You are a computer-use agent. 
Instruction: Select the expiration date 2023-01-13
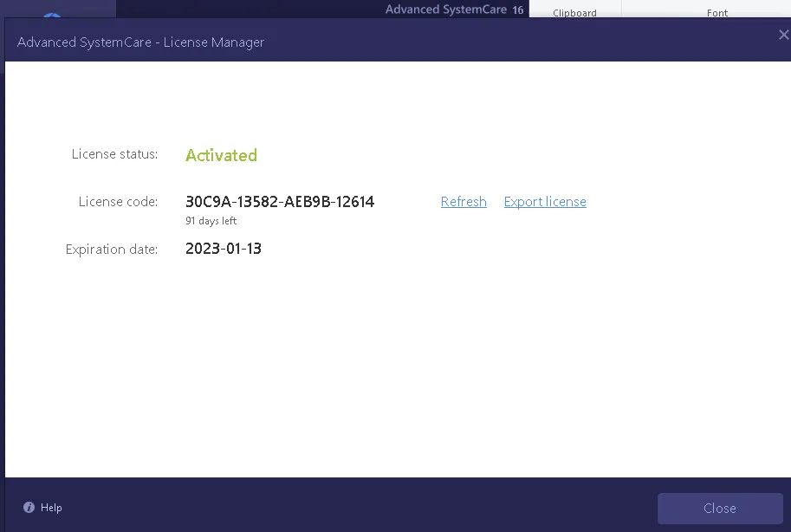point(224,249)
